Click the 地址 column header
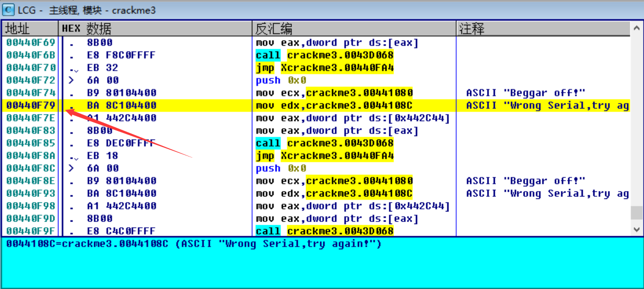Viewport: 644px width, 289px height. pos(30,29)
